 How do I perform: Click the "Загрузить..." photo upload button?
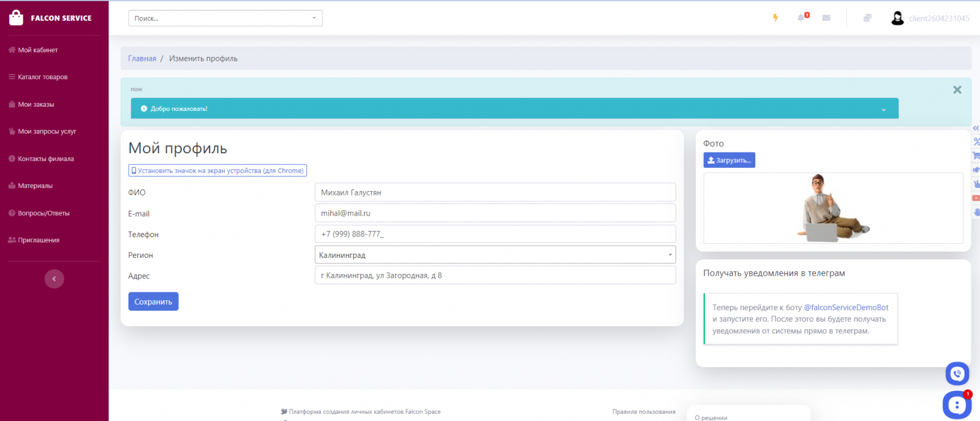pos(729,160)
